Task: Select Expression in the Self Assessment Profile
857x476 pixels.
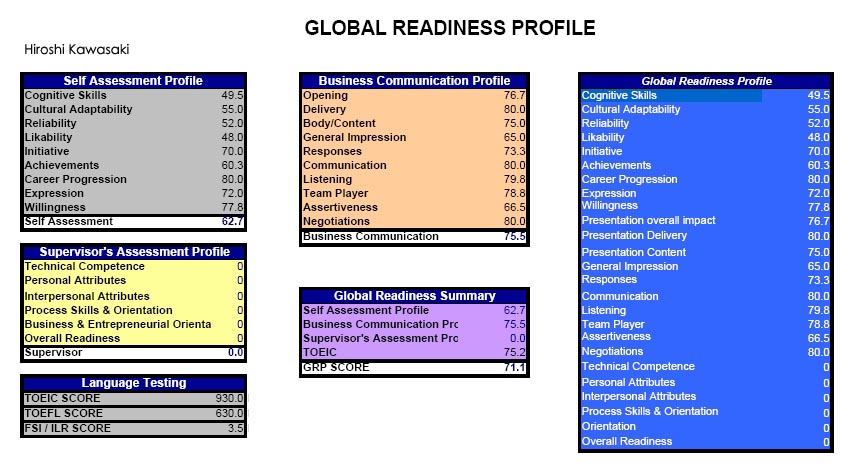Action: point(54,193)
